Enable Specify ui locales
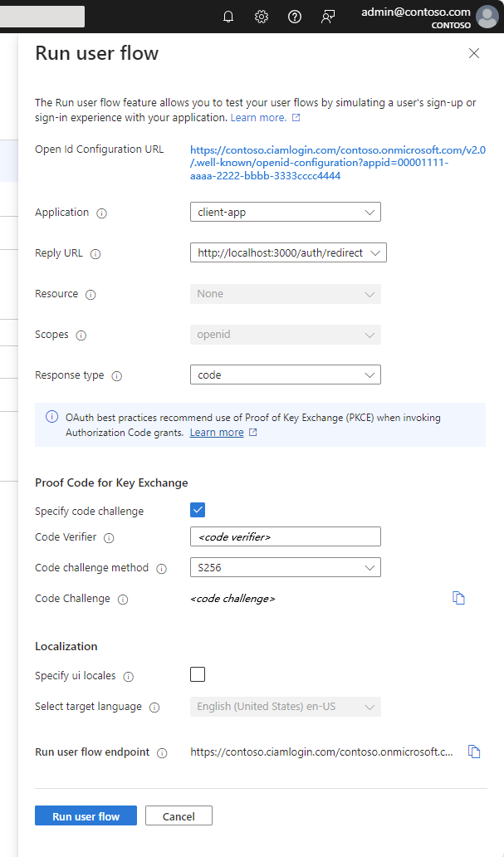The height and width of the screenshot is (857, 504). coord(198,674)
